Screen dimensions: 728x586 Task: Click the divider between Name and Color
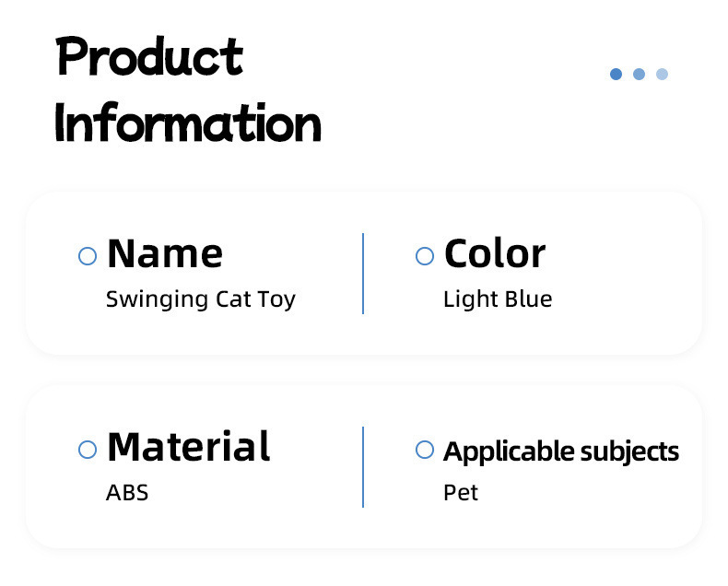(x=363, y=274)
